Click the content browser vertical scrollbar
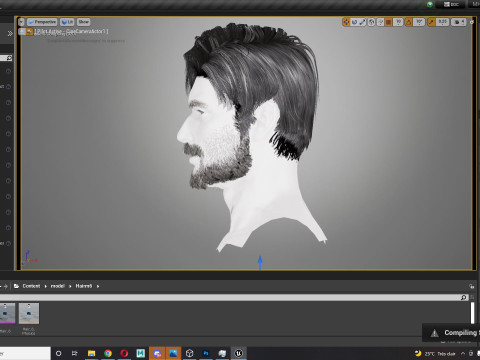Screen dimensions: 480x360 472,313
